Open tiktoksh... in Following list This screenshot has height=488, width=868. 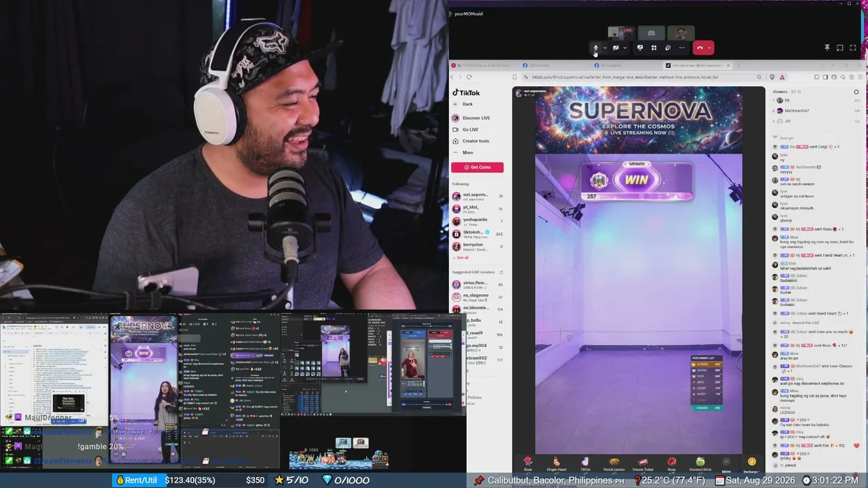(x=477, y=234)
